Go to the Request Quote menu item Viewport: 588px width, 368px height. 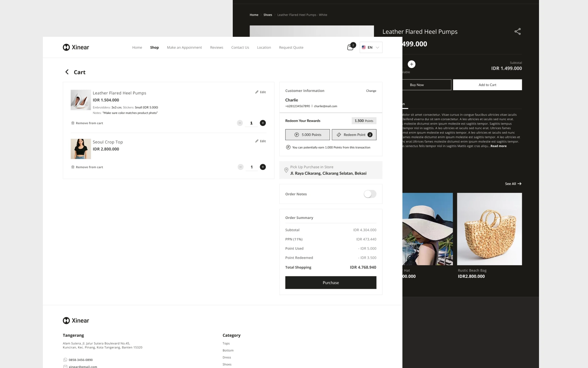coord(291,48)
